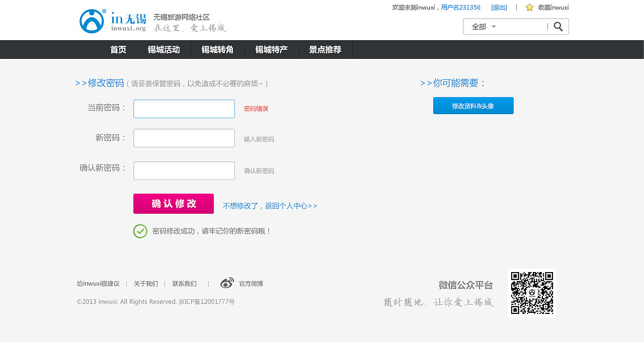
Task: Click the 新密码 input field
Action: click(x=184, y=138)
